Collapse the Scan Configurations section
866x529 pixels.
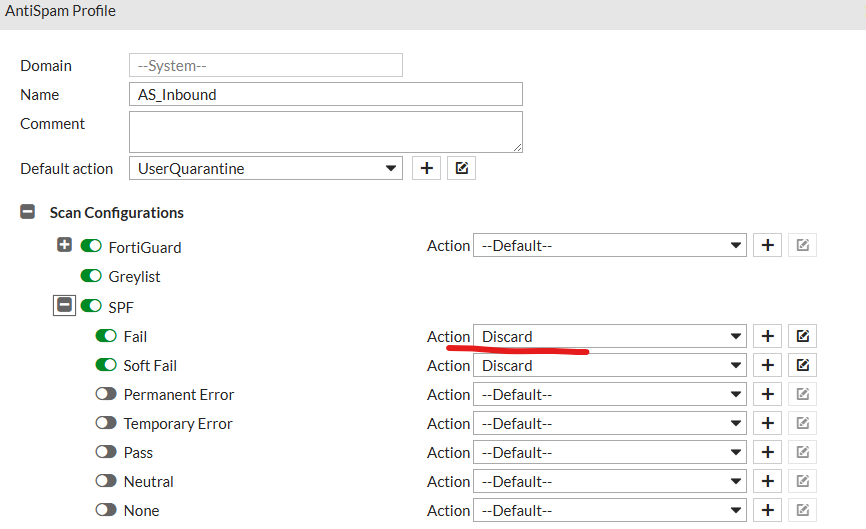tap(28, 212)
